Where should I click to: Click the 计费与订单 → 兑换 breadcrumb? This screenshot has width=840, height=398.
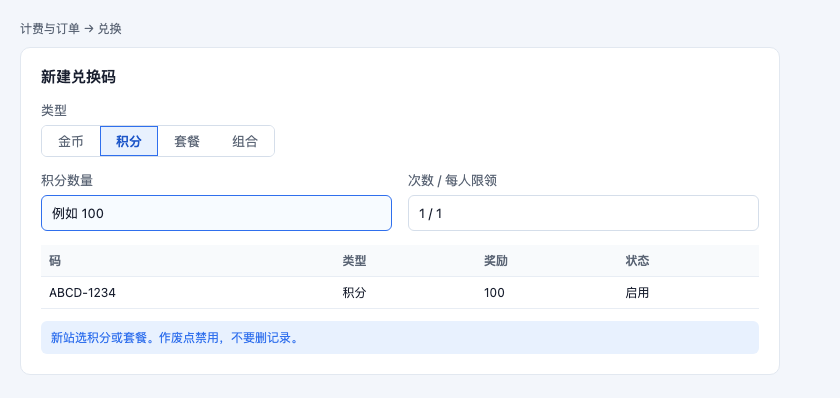pos(71,29)
